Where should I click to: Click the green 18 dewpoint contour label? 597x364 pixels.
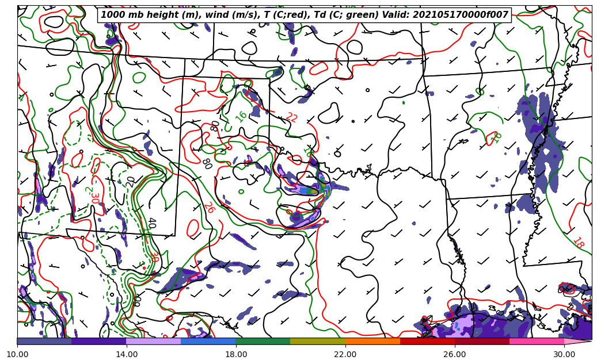[x=496, y=137]
